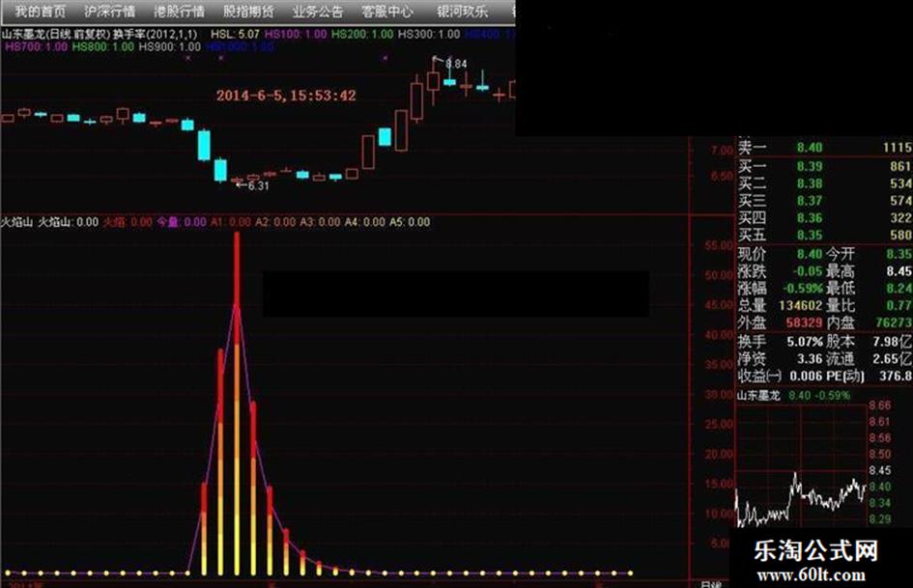Click the A1: 0.00 indicator label
The image size is (913, 588).
pos(231,222)
